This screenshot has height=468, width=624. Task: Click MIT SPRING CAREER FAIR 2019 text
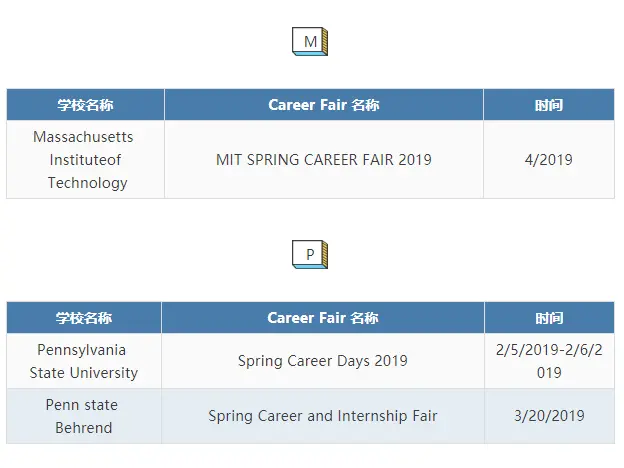(324, 160)
